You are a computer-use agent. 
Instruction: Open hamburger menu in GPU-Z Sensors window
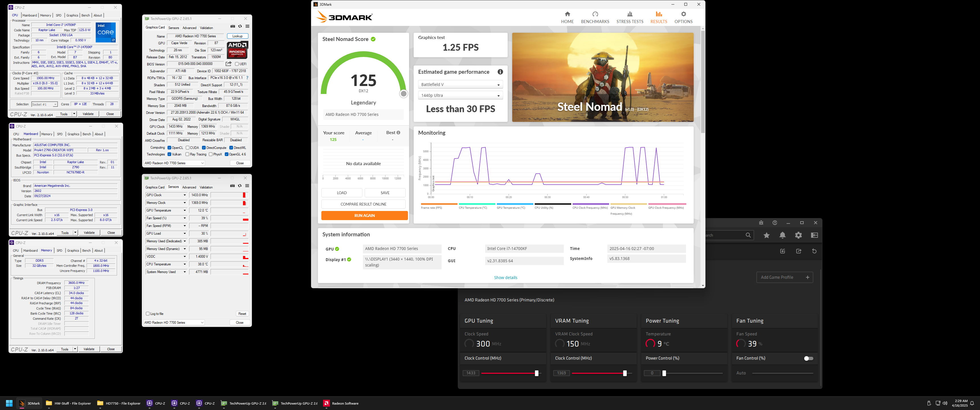247,186
